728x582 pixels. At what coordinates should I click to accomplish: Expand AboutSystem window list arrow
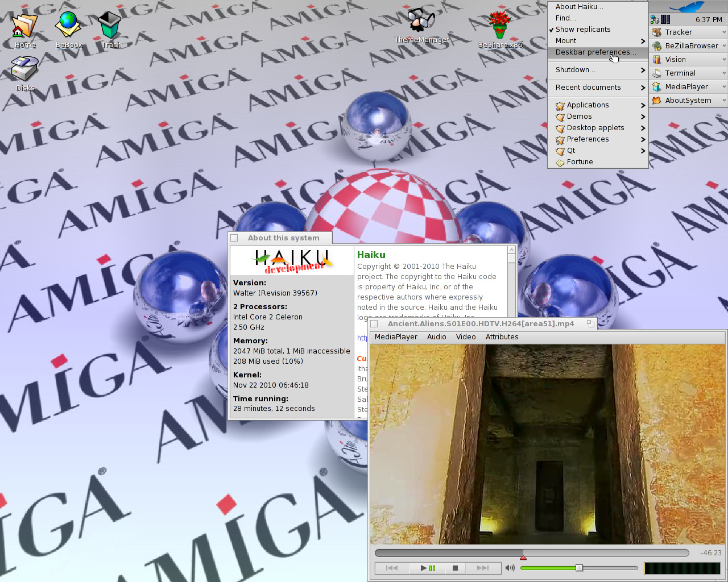pyautogui.click(x=724, y=101)
